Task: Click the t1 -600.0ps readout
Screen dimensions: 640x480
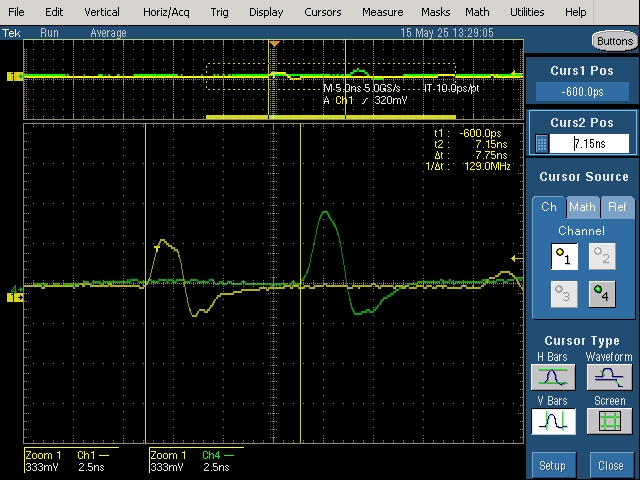Action: click(x=468, y=133)
